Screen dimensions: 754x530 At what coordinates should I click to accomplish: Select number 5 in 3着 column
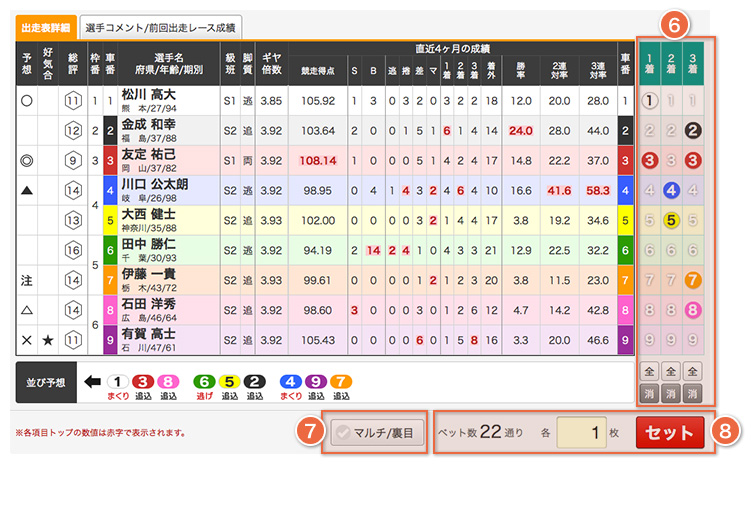(x=692, y=220)
